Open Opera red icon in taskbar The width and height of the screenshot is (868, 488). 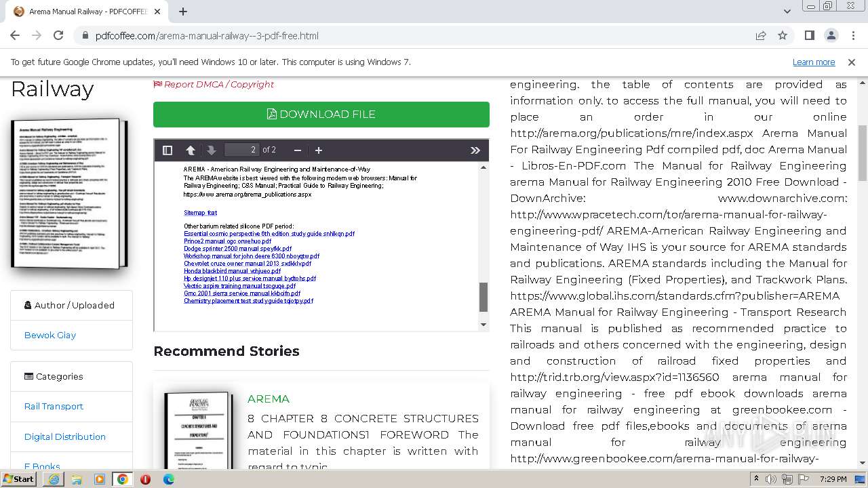[145, 479]
